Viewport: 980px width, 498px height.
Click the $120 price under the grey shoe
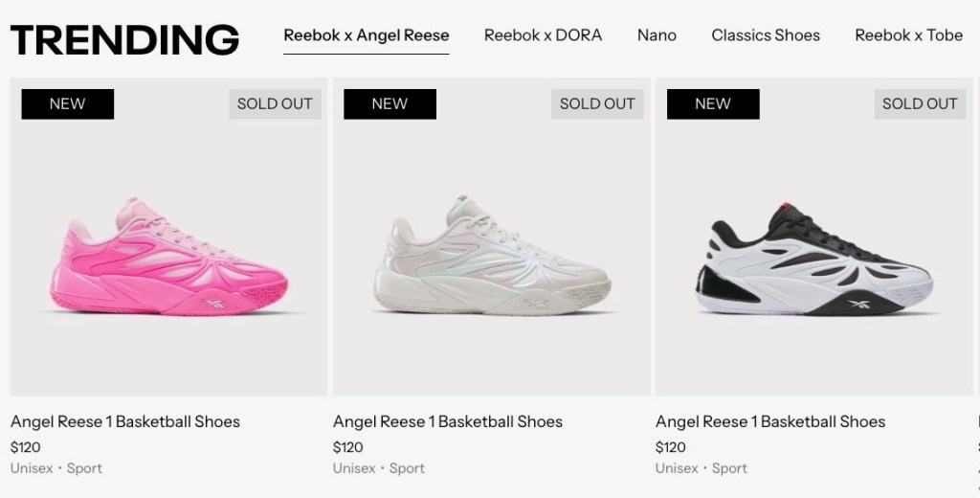click(348, 446)
